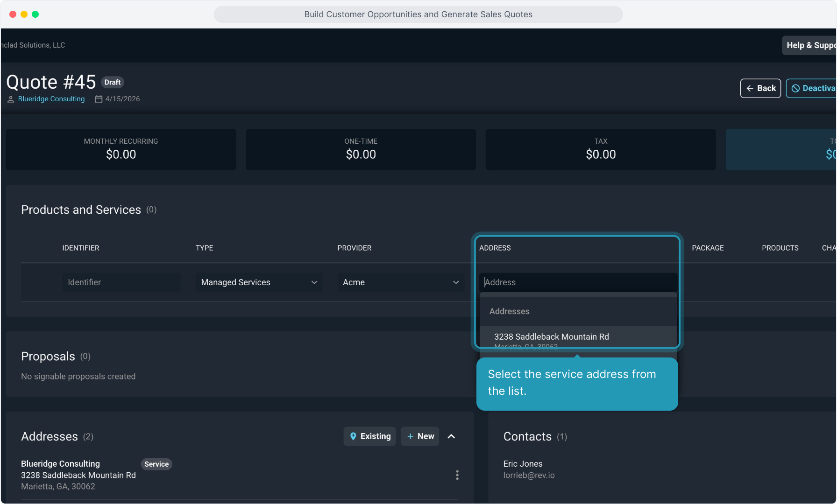The image size is (837, 504).
Task: Click the Back arrow button
Action: click(760, 88)
